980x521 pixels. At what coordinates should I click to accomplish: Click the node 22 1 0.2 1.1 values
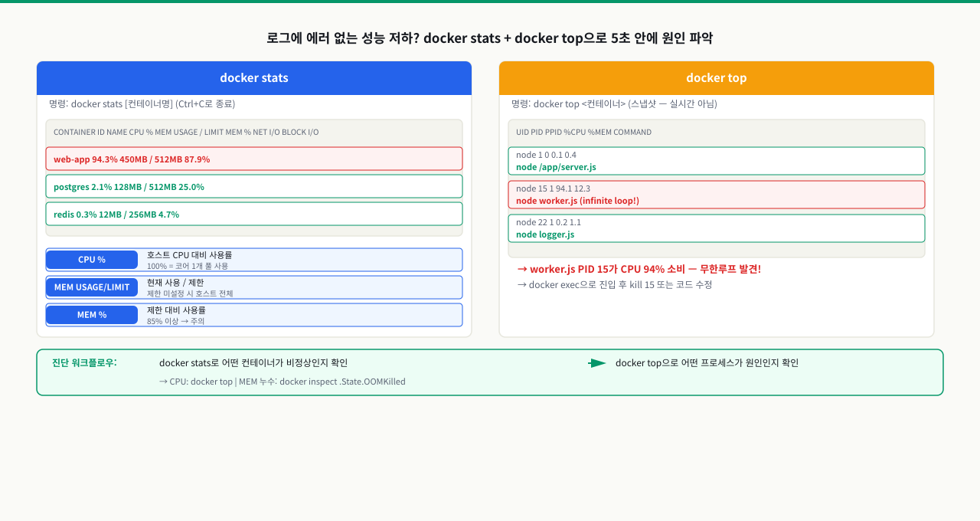[x=548, y=222]
